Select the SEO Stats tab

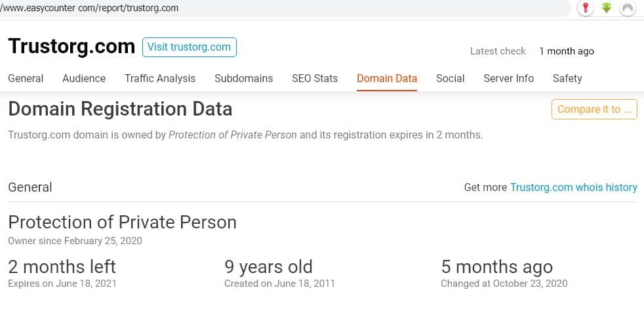(315, 78)
